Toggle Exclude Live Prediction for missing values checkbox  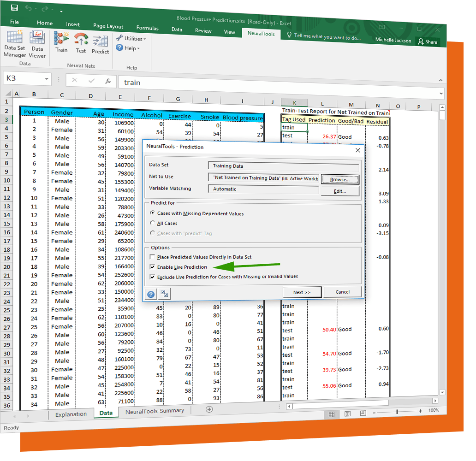coord(152,277)
